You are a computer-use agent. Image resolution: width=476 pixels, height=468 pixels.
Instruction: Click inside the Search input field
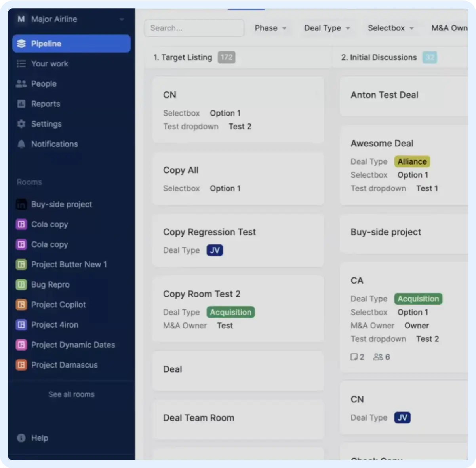pos(194,28)
